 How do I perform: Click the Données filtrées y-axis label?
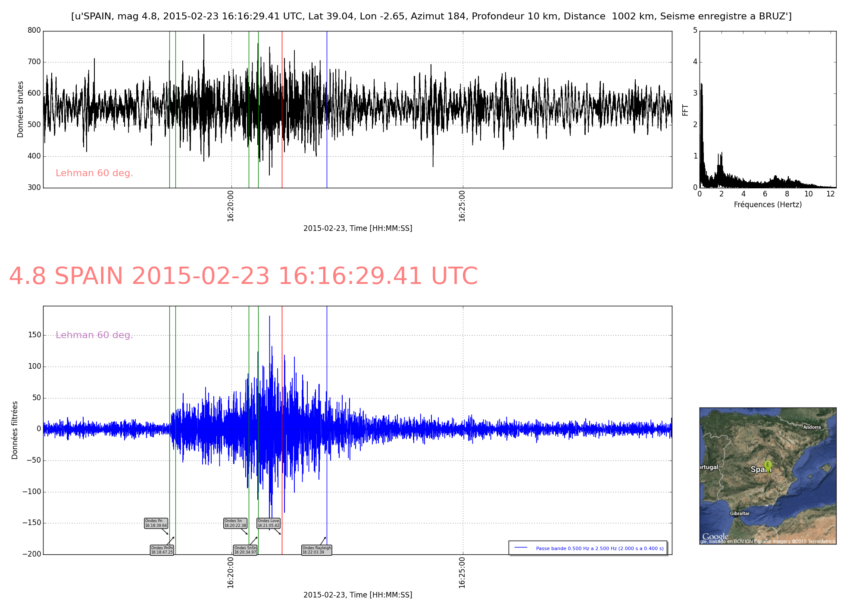coord(15,430)
